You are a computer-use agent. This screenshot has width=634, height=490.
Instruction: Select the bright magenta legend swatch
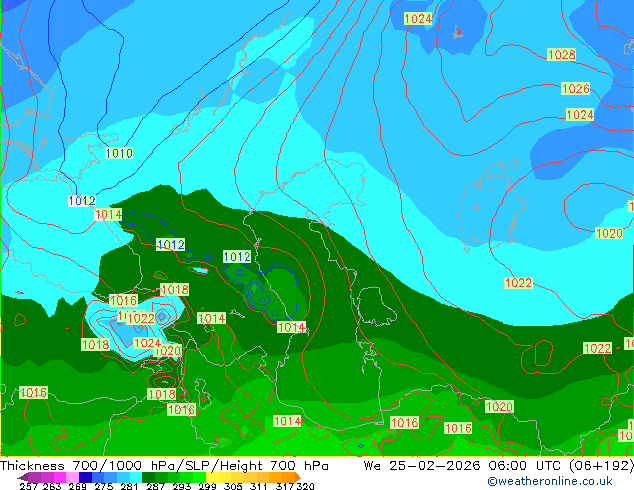(x=60, y=477)
